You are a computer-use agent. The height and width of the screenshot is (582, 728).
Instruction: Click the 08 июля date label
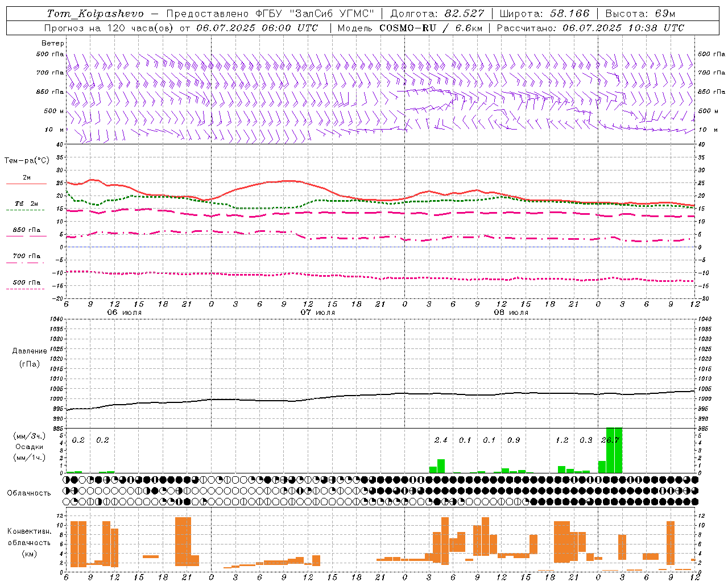511,313
